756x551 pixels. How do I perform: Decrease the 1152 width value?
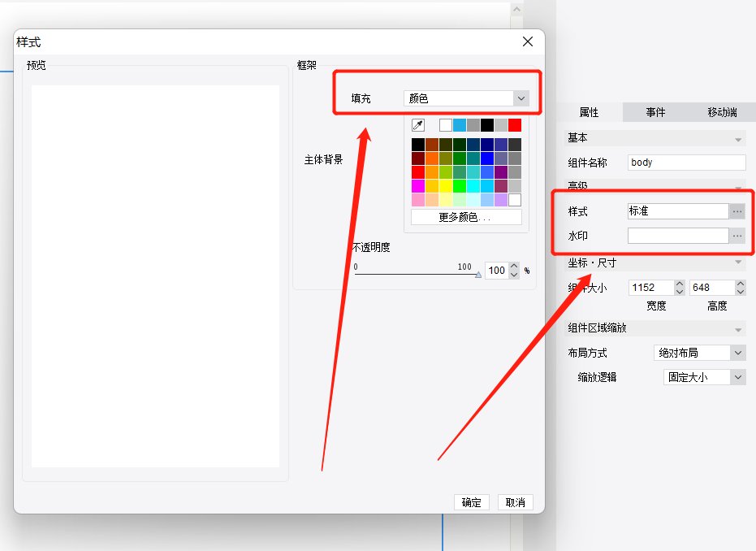point(680,292)
